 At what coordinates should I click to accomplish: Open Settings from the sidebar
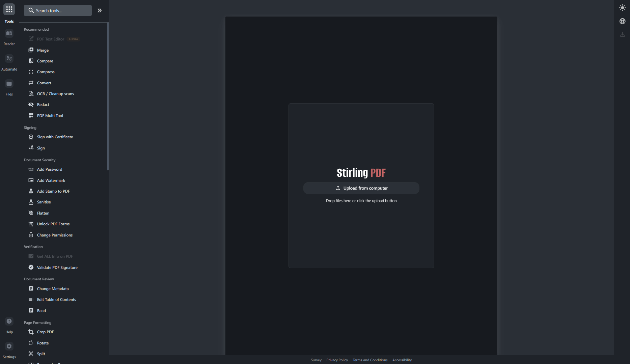[x=9, y=350]
